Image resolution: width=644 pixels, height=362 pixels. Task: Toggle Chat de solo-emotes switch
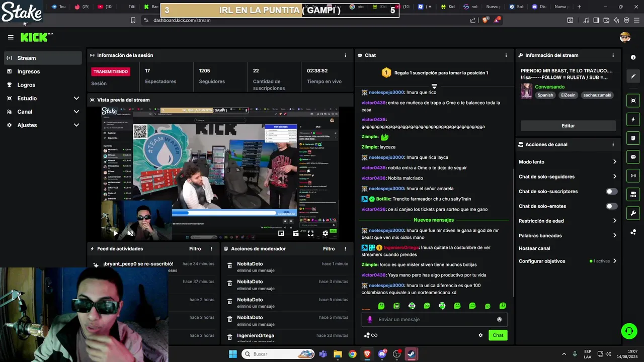(x=612, y=206)
